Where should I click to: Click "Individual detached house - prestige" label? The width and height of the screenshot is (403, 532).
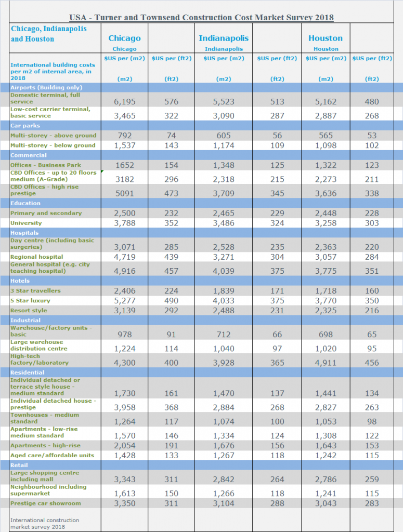tap(53, 404)
